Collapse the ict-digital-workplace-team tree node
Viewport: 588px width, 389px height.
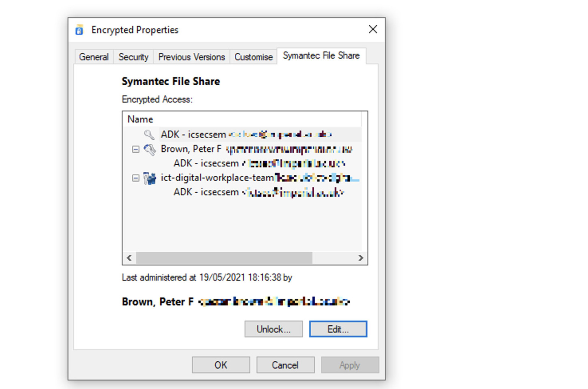click(136, 178)
